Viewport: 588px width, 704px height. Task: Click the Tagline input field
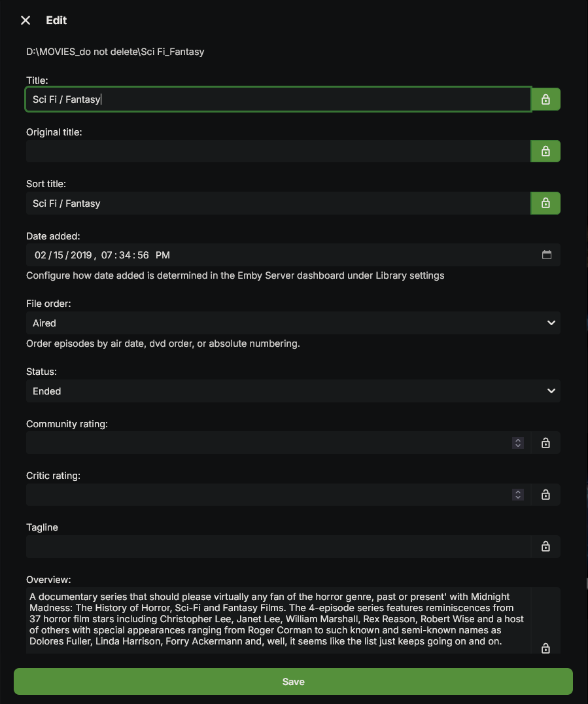coord(278,546)
